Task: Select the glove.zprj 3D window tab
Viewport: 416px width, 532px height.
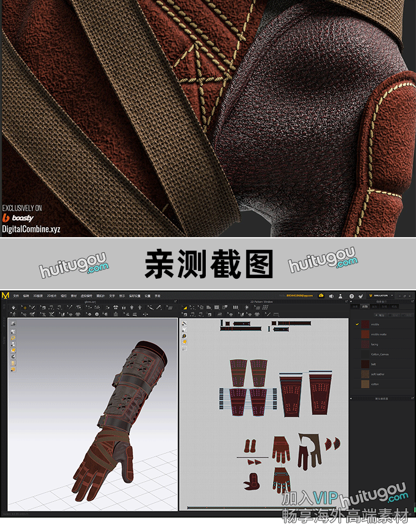Action: pos(90,301)
